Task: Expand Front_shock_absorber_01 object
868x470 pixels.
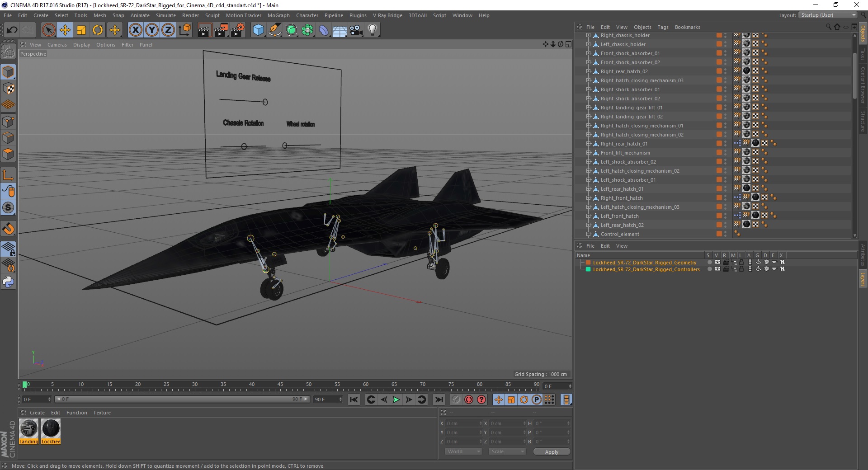Action: (x=589, y=53)
